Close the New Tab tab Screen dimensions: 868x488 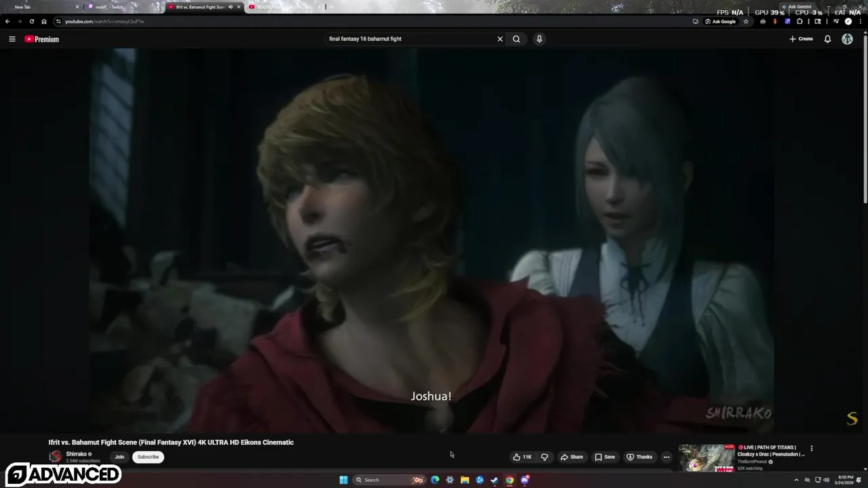(x=77, y=7)
